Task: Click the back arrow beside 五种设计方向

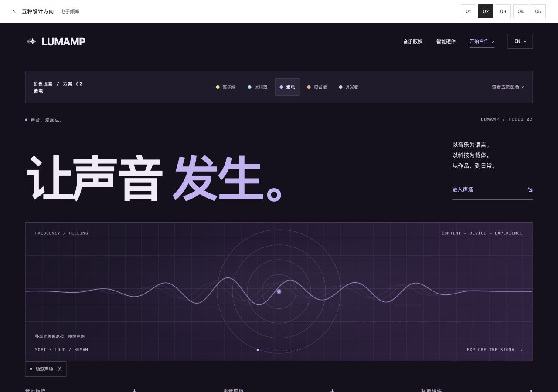Action: coord(14,11)
